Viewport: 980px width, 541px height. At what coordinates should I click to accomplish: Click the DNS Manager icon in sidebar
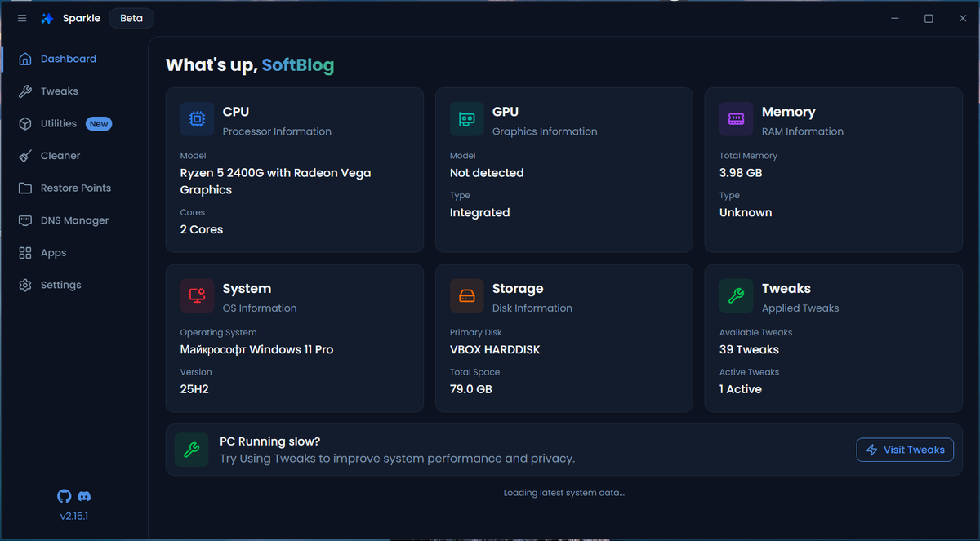[x=25, y=220]
